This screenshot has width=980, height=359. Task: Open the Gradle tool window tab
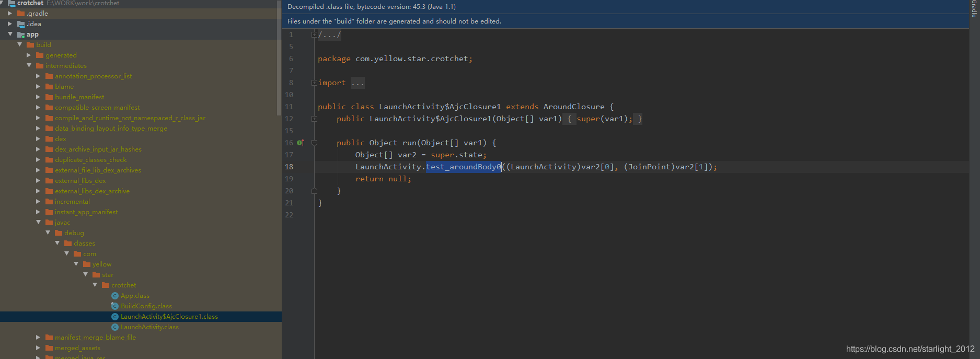coord(974,9)
